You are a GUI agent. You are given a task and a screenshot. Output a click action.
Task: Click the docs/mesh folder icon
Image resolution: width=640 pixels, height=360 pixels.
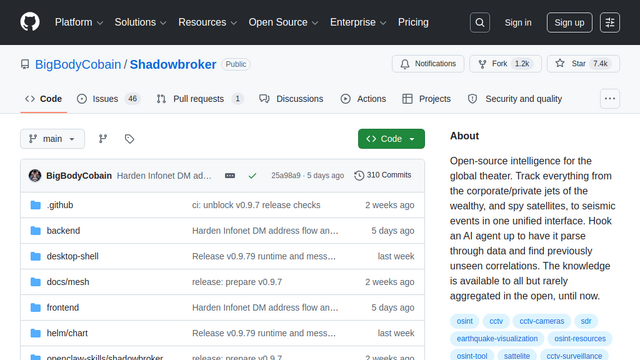click(36, 282)
